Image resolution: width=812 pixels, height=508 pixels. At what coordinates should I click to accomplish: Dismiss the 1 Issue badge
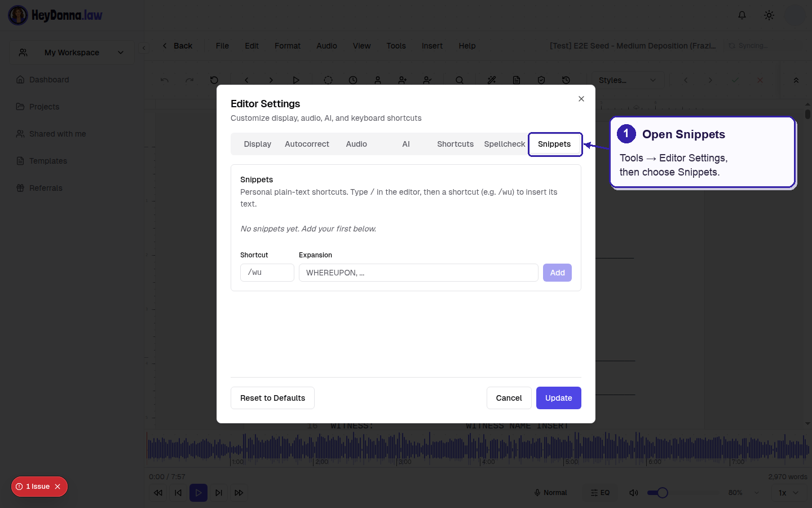(x=58, y=487)
